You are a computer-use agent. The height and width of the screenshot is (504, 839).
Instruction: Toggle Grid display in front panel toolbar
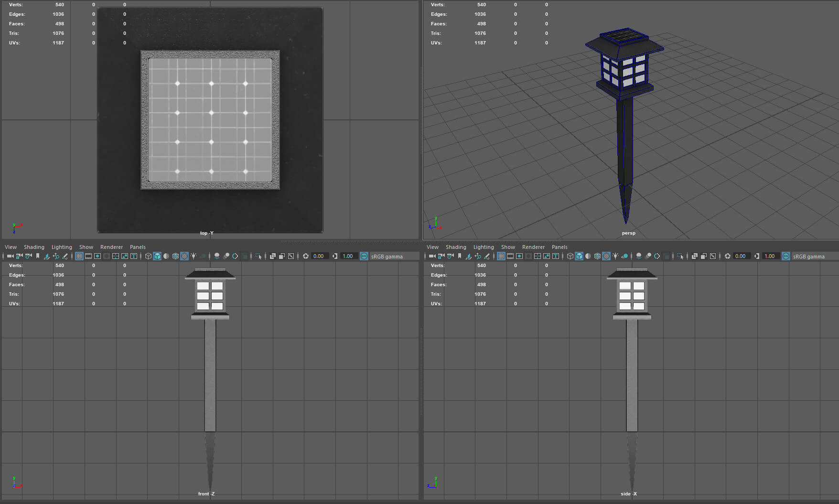[x=79, y=256]
